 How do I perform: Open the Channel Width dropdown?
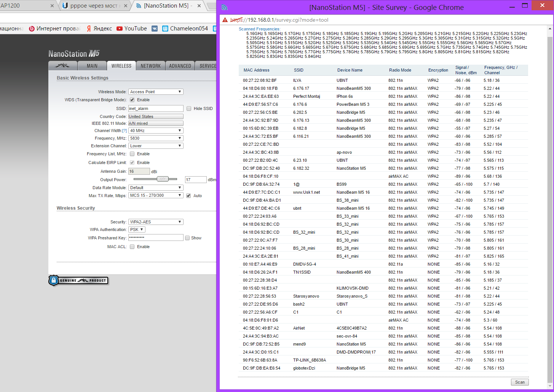coord(156,131)
